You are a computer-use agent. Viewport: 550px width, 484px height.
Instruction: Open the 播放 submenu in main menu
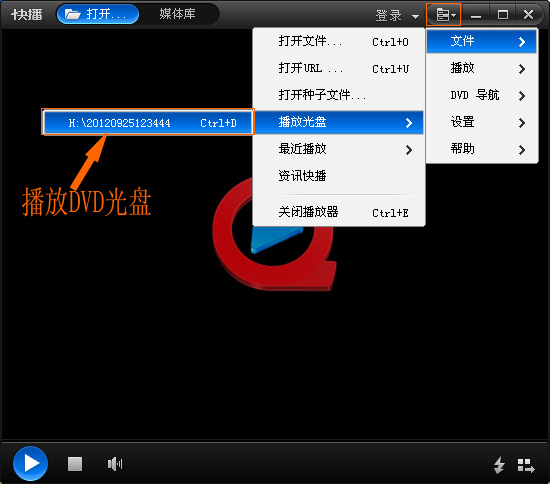pyautogui.click(x=481, y=68)
